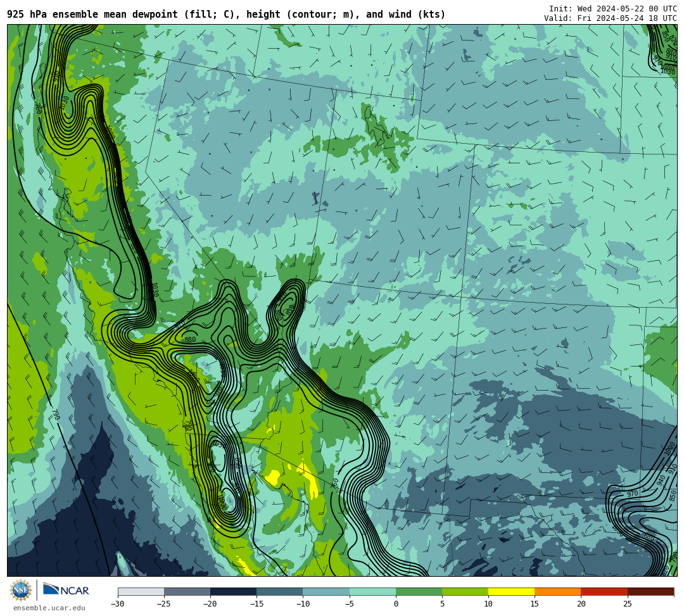The width and height of the screenshot is (684, 616).
Task: Open the ensemble.ucar.edu link text
Action: (x=49, y=608)
